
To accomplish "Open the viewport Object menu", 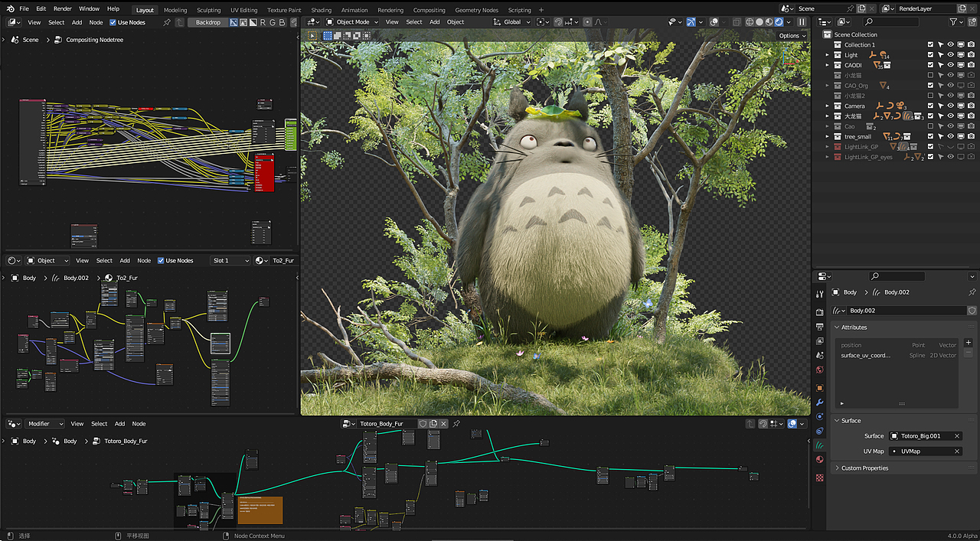I will tap(456, 22).
